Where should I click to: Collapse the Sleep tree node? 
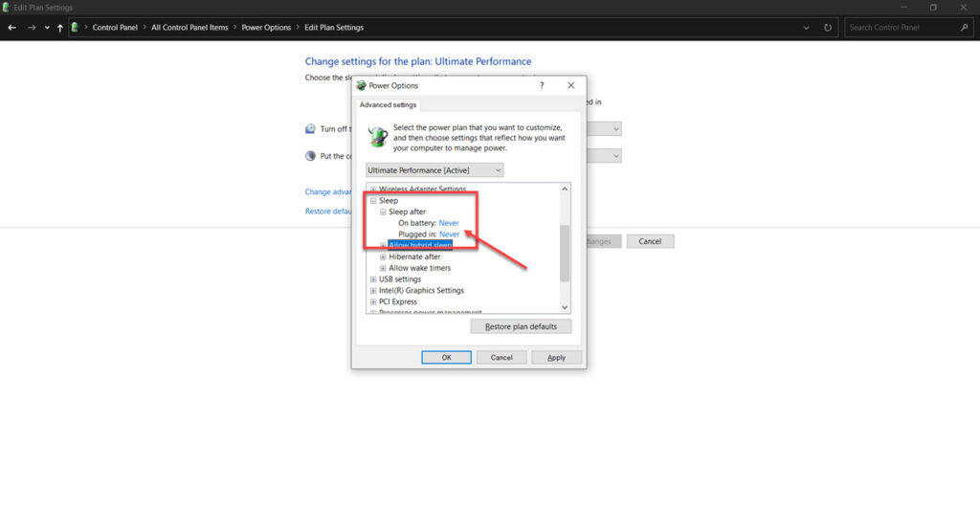[x=373, y=201]
